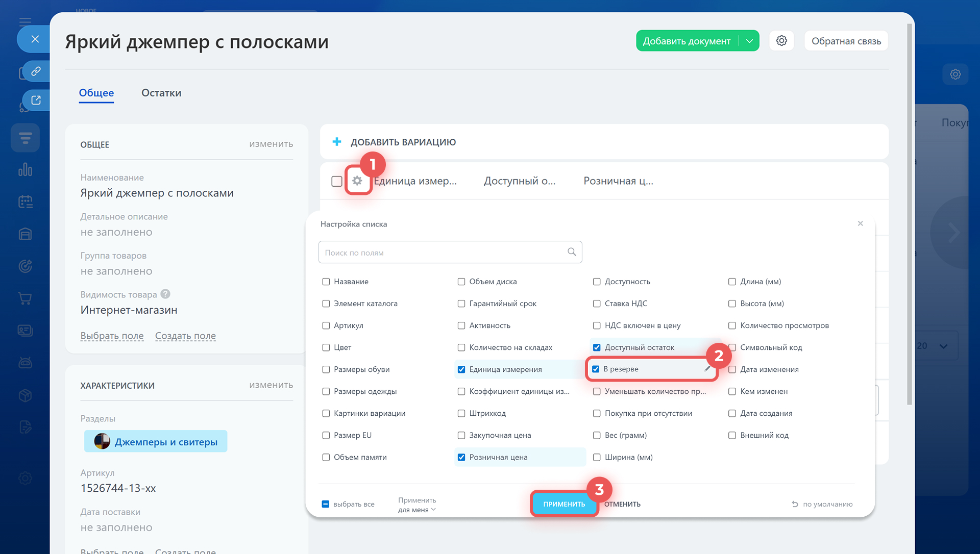Click plus icon to add variation
This screenshot has width=980, height=554.
337,142
